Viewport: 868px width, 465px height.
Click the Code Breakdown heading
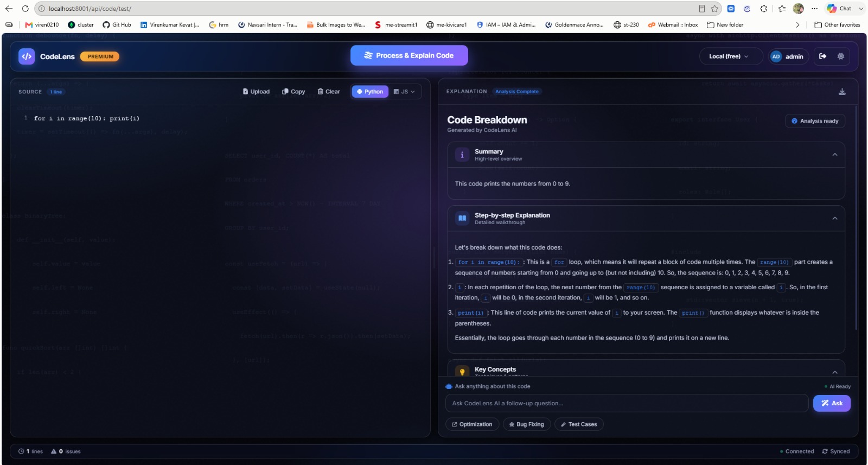click(487, 120)
